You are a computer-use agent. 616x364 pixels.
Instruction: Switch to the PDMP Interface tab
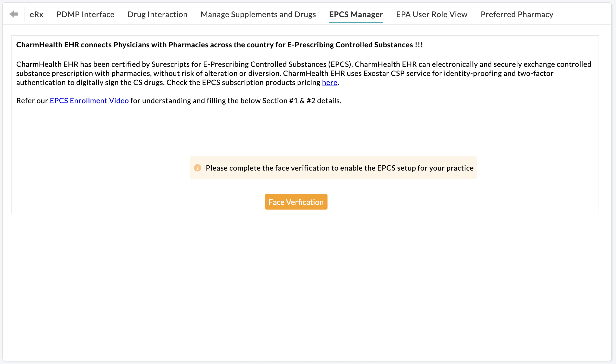tap(85, 15)
